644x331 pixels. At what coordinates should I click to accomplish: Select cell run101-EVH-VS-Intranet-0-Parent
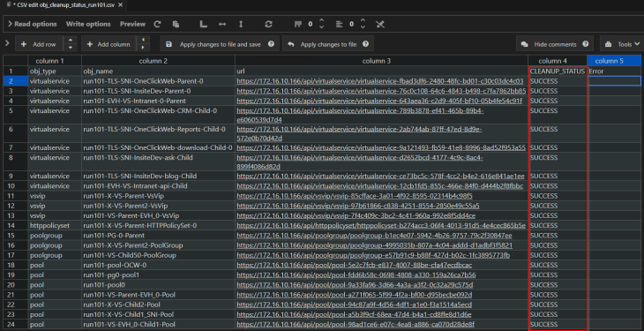158,101
